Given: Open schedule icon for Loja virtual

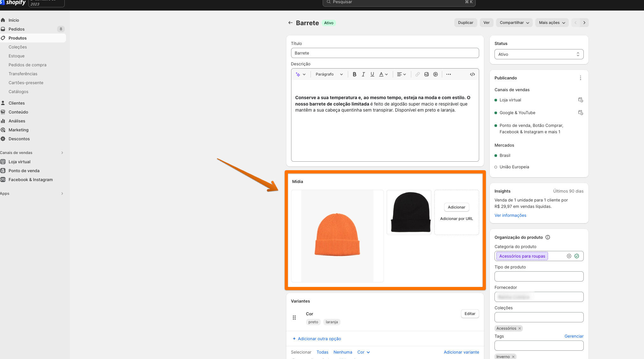Looking at the screenshot, I should 580,100.
